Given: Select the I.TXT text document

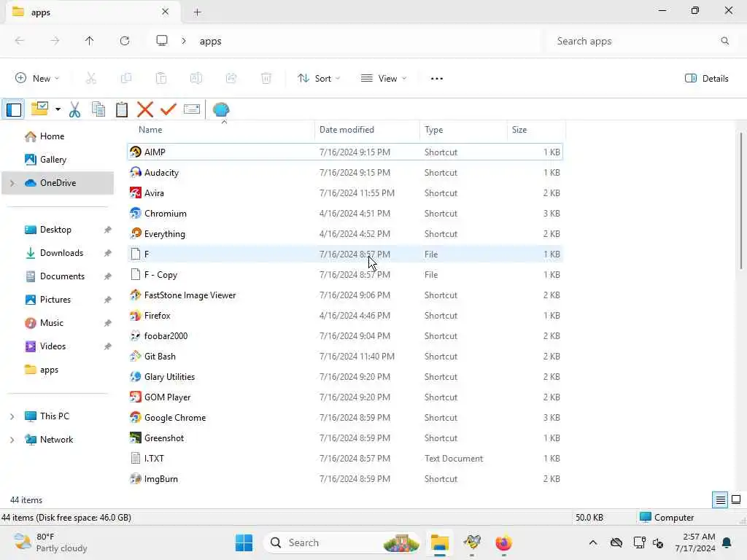Looking at the screenshot, I should tap(345, 459).
